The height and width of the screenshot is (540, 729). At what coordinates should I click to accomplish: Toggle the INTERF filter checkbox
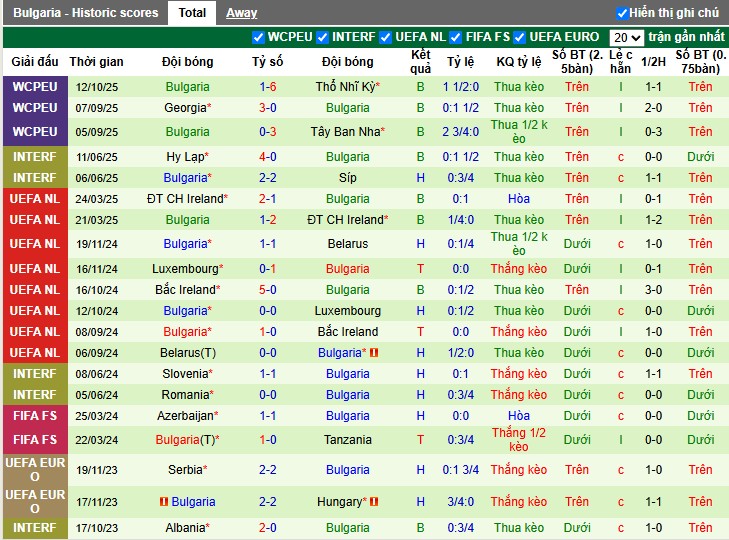click(x=323, y=37)
